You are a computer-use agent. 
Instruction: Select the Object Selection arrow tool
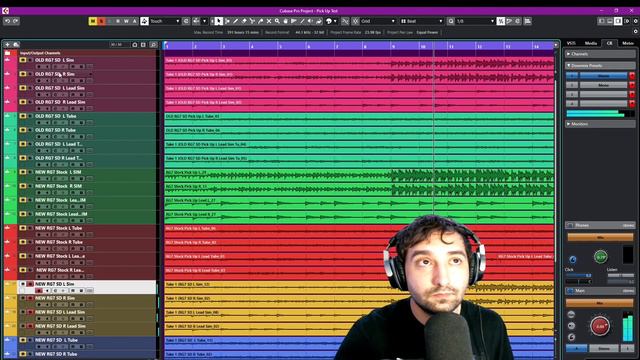(x=219, y=21)
